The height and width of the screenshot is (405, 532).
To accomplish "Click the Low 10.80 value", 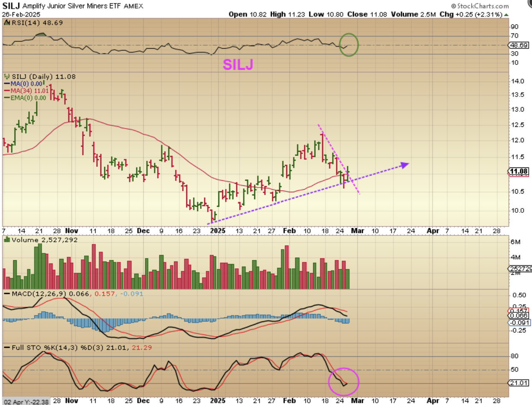I will (x=326, y=14).
